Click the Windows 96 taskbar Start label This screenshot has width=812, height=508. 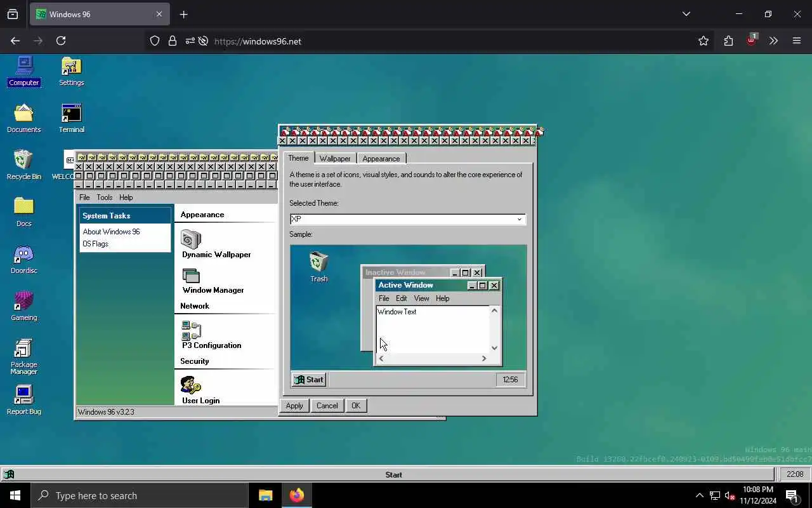(x=394, y=474)
